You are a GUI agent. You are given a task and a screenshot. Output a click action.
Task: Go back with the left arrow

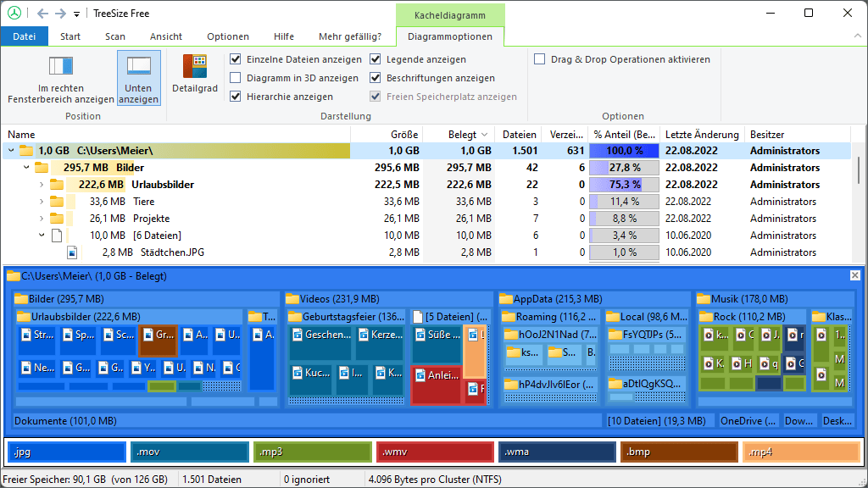(42, 14)
